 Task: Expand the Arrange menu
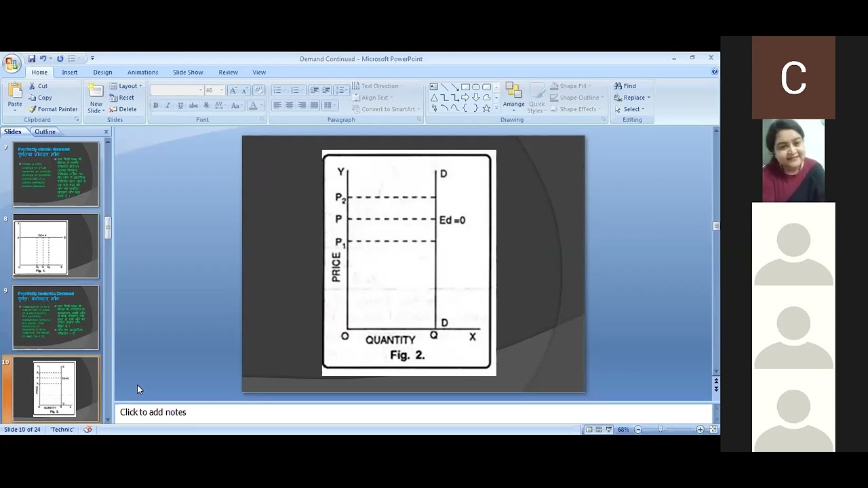[x=514, y=98]
